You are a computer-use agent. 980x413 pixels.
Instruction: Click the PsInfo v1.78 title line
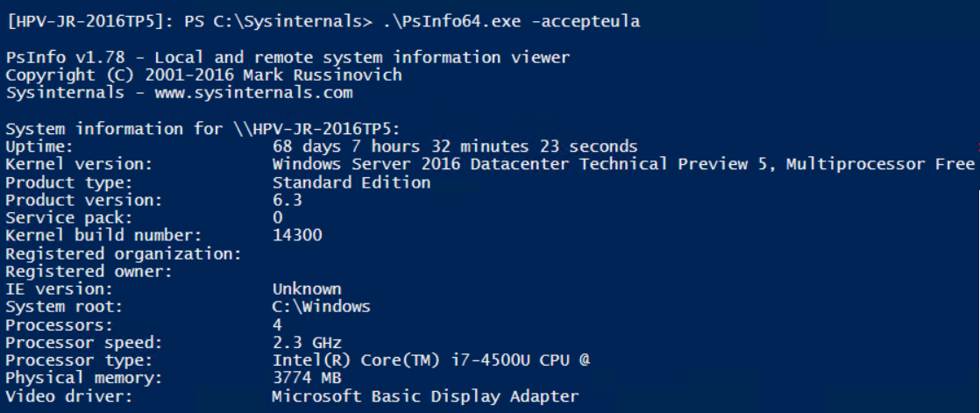tap(288, 58)
